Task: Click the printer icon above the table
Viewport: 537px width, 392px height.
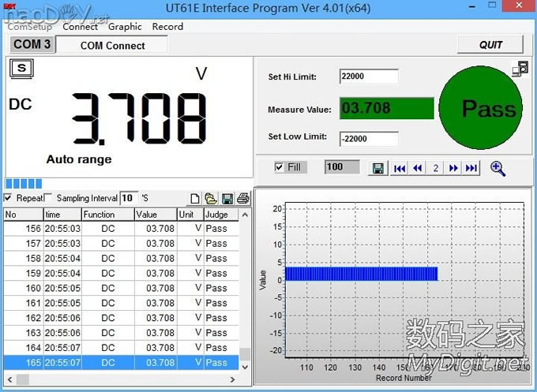Action: [243, 199]
